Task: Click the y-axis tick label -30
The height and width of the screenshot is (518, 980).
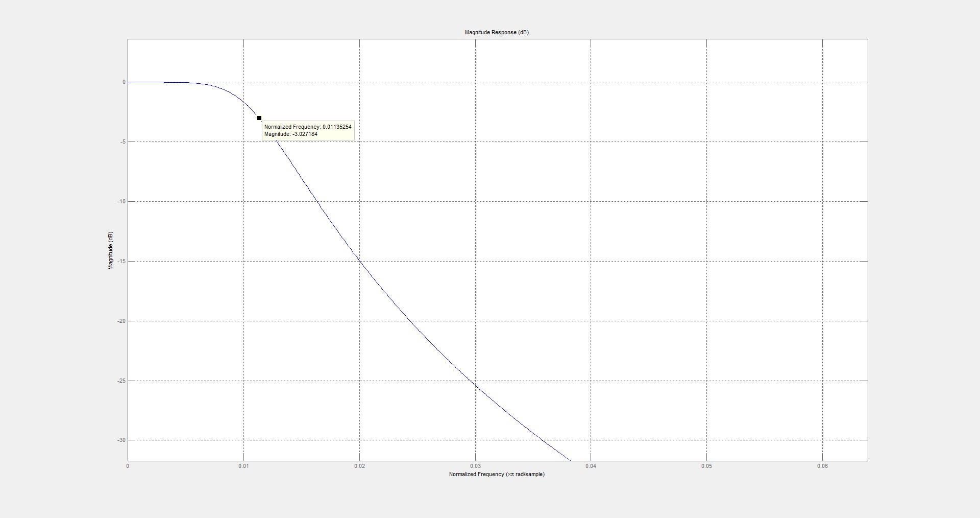Action: click(x=121, y=440)
